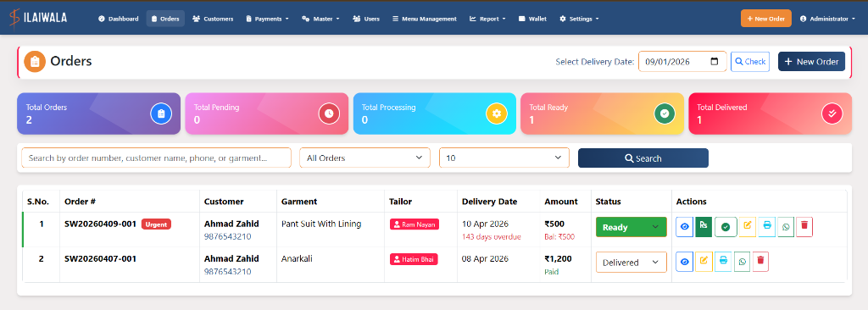This screenshot has width=868, height=310.
Task: Click the Bal: ₹500 text
Action: pos(559,237)
